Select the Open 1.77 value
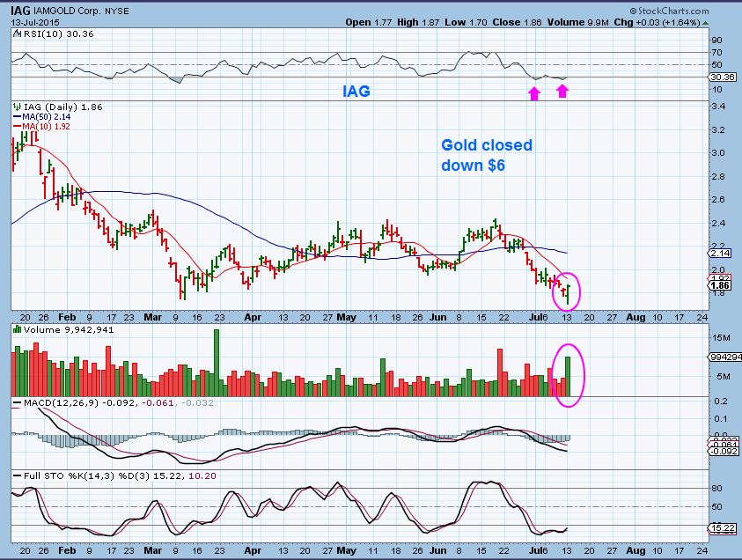Screen dimensions: 742x560 [368, 22]
